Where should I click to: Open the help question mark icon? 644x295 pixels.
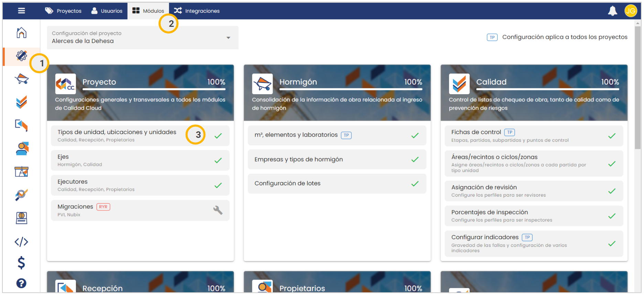21,283
